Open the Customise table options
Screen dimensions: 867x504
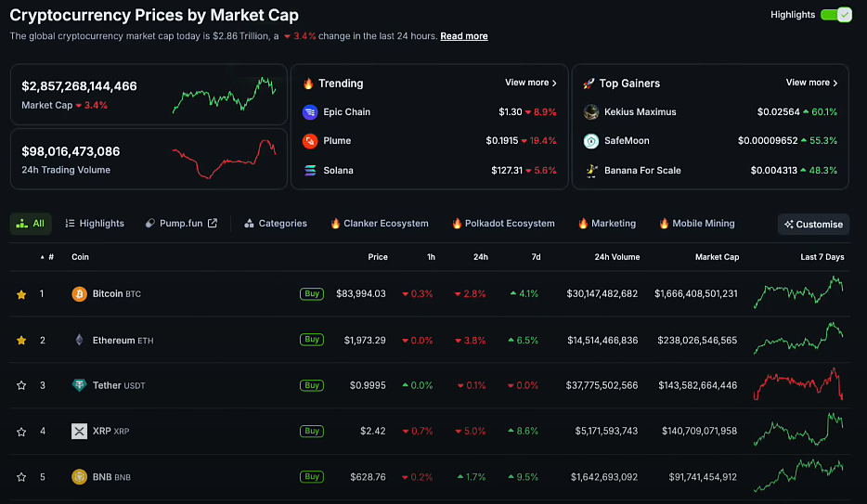[x=813, y=224]
